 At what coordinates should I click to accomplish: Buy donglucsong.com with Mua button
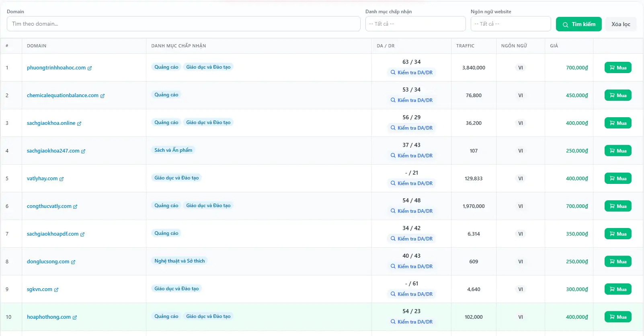(618, 262)
